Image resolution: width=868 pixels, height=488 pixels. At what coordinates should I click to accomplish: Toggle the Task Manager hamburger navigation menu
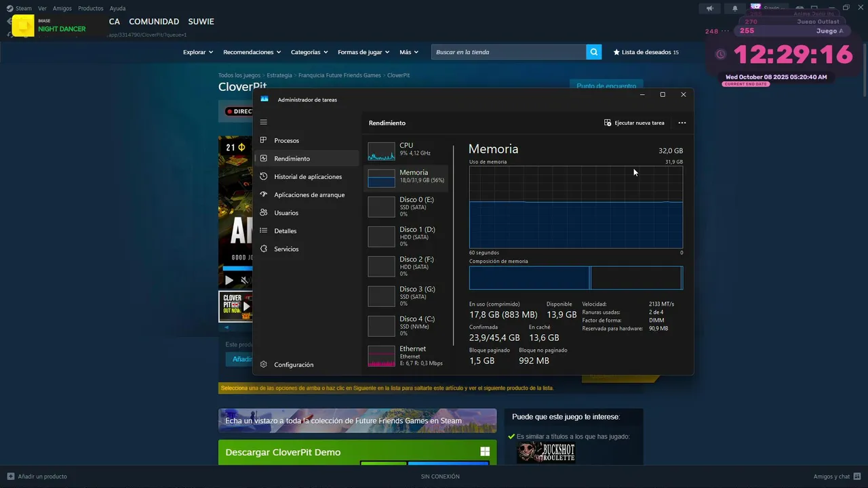click(264, 123)
